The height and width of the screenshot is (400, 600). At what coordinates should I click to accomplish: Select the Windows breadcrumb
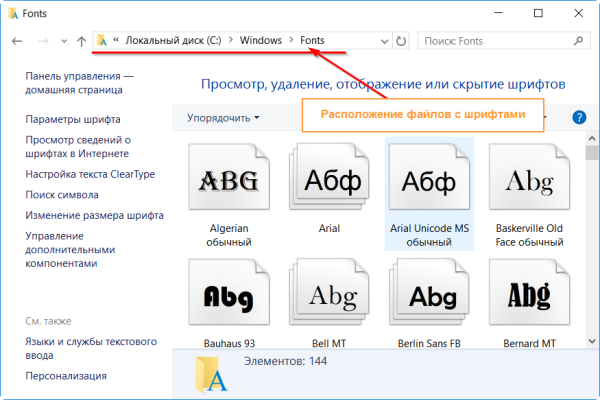261,40
